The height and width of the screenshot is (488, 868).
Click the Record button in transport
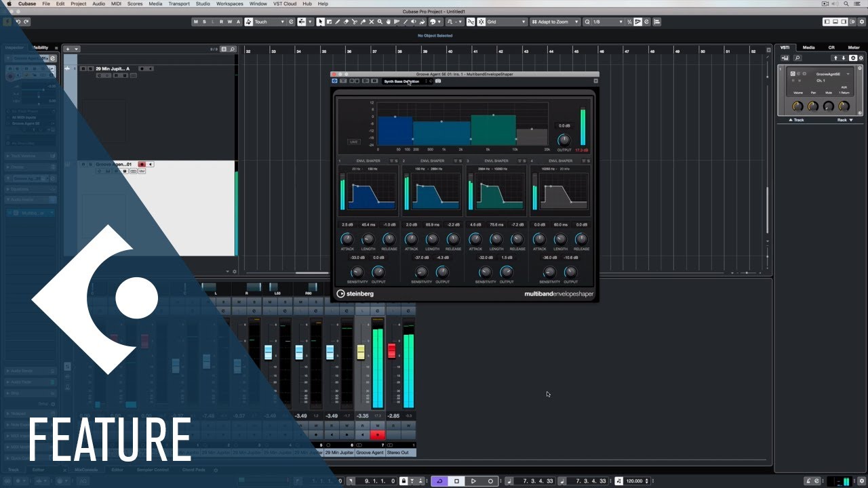pos(490,481)
